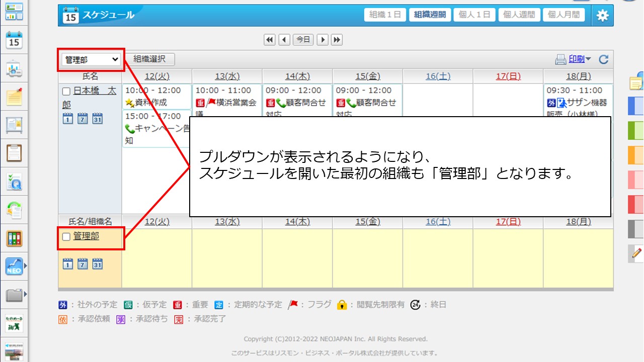Open 18(月) link in 氏名/組織名 header row
Image resolution: width=644 pixels, height=362 pixels.
[579, 221]
